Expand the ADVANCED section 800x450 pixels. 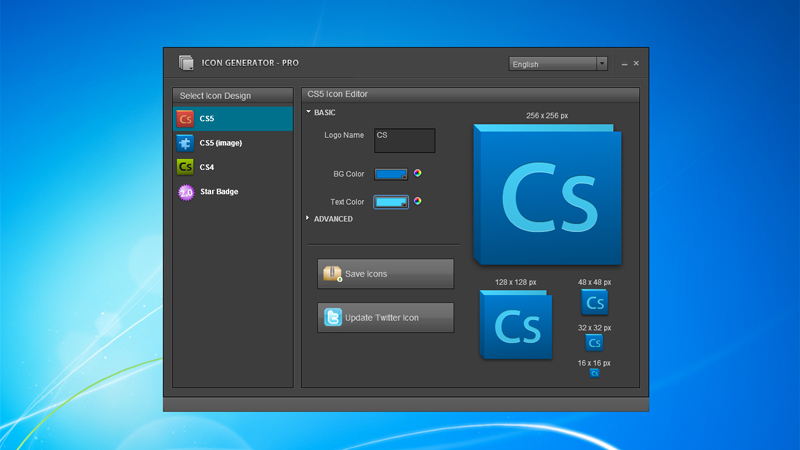(330, 219)
